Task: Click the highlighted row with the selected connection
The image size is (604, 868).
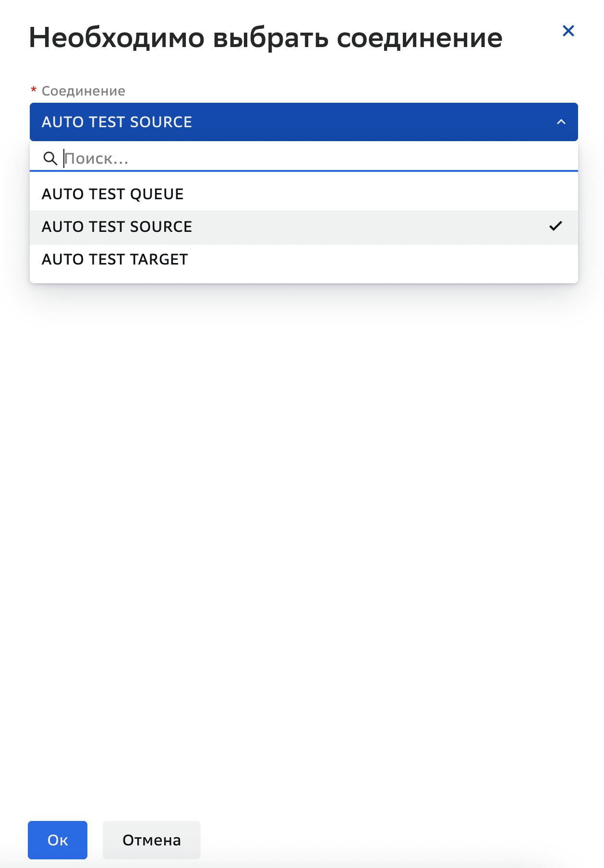Action: pyautogui.click(x=336, y=227)
